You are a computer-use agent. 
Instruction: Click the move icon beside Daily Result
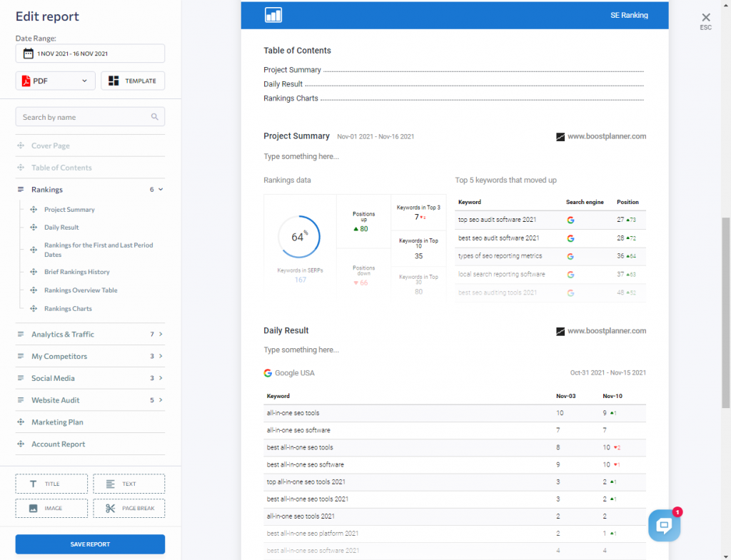(34, 228)
